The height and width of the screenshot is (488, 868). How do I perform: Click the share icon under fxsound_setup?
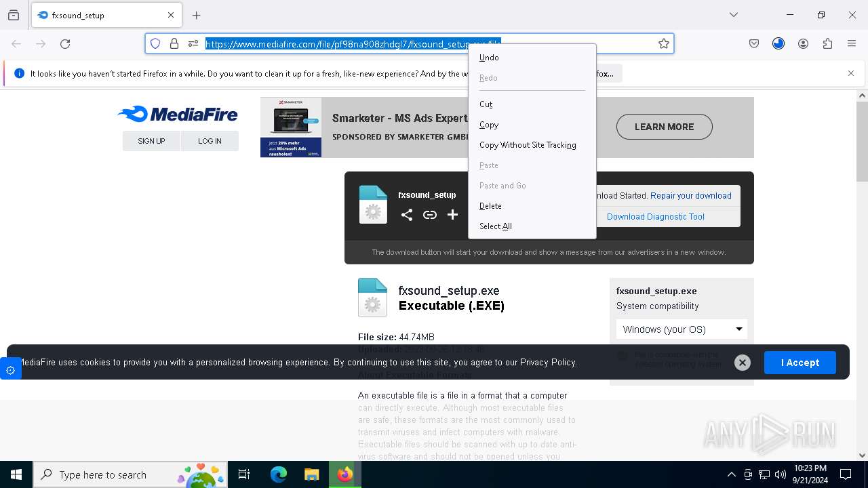point(407,215)
